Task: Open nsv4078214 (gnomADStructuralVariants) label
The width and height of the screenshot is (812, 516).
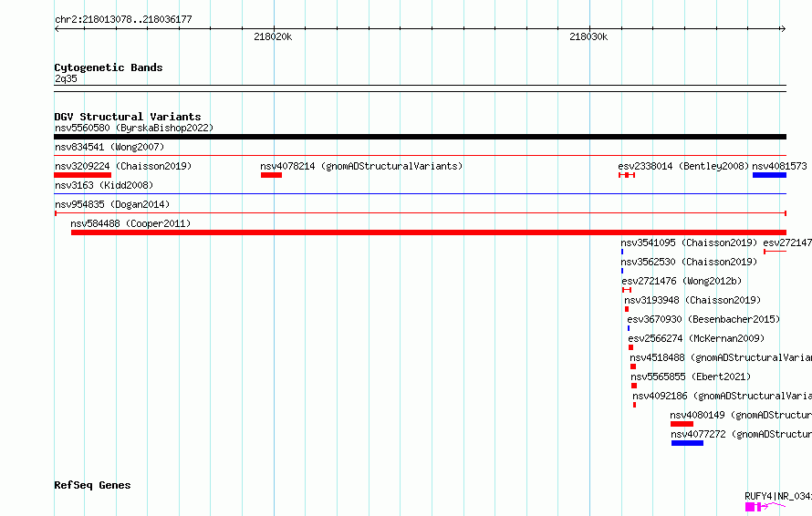Action: pos(361,166)
